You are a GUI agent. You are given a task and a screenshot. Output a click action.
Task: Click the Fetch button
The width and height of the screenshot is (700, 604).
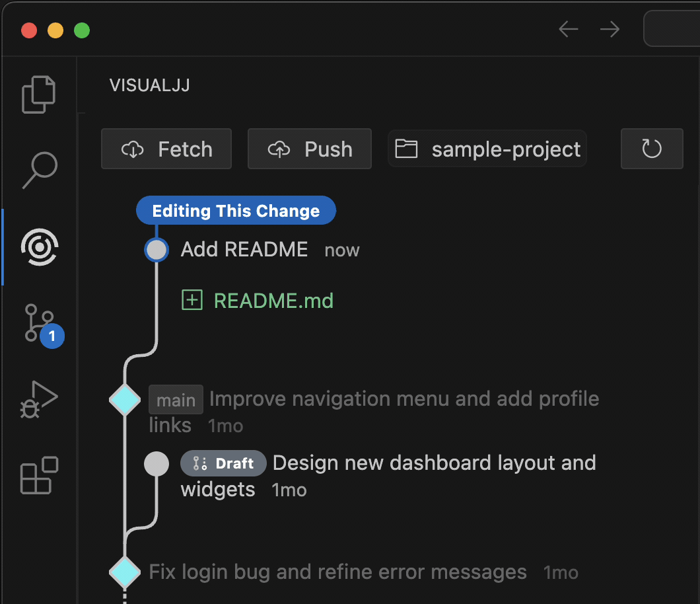click(166, 149)
